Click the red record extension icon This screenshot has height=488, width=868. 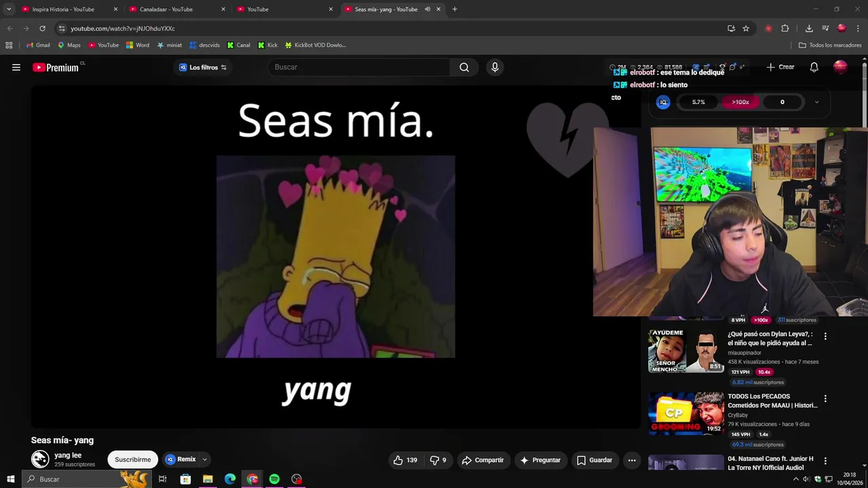[x=768, y=28]
